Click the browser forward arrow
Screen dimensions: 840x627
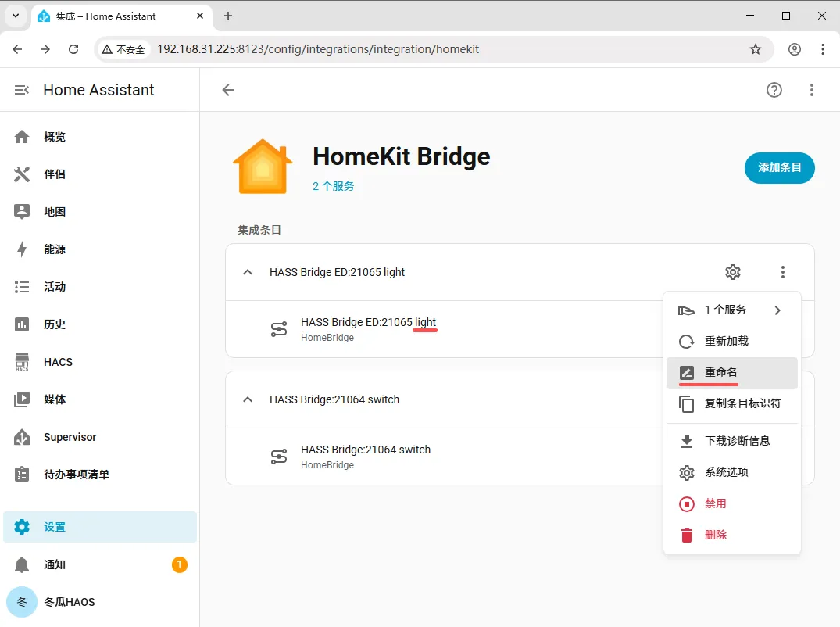[45, 49]
